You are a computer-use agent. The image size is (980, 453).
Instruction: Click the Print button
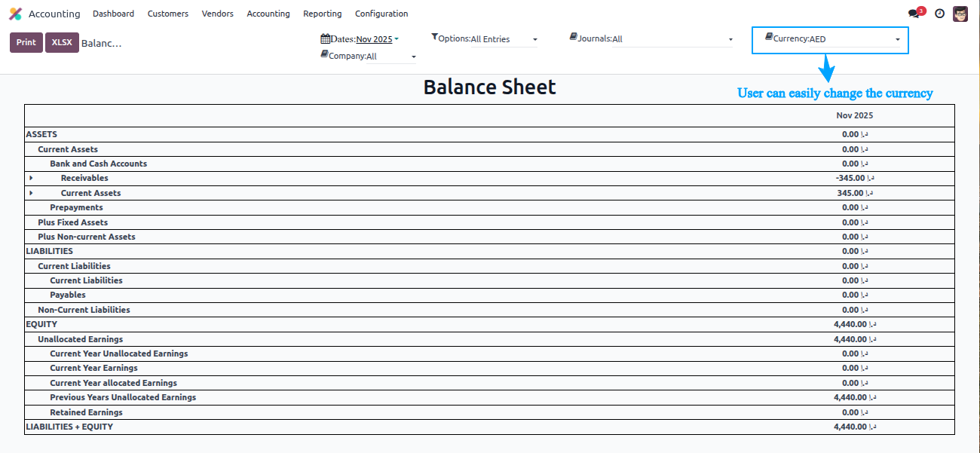pos(26,42)
